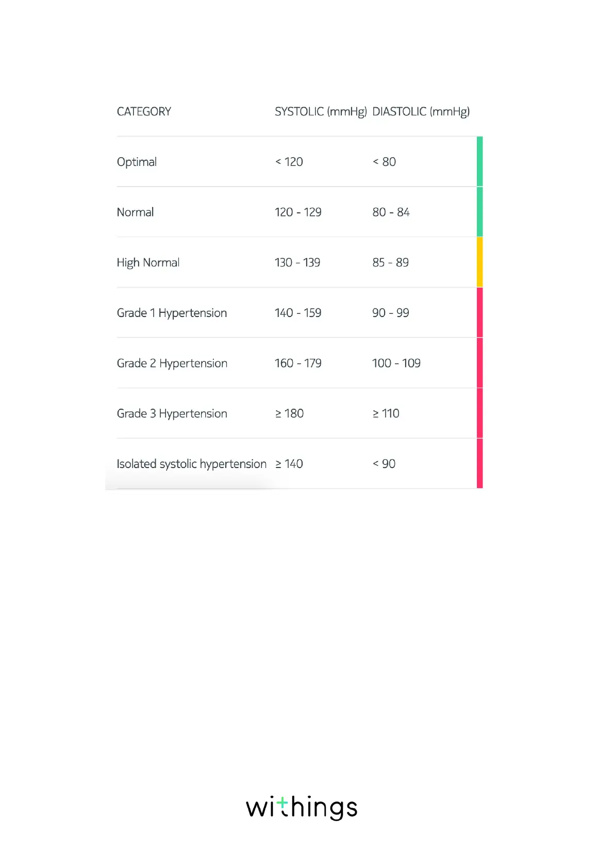Click the Grade 1 Hypertension label
This screenshot has height=868, width=614.
point(172,313)
